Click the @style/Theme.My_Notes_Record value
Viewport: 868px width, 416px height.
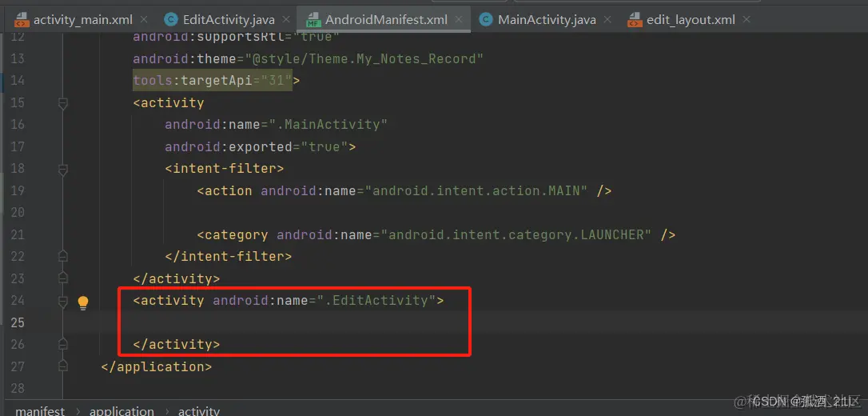point(364,58)
